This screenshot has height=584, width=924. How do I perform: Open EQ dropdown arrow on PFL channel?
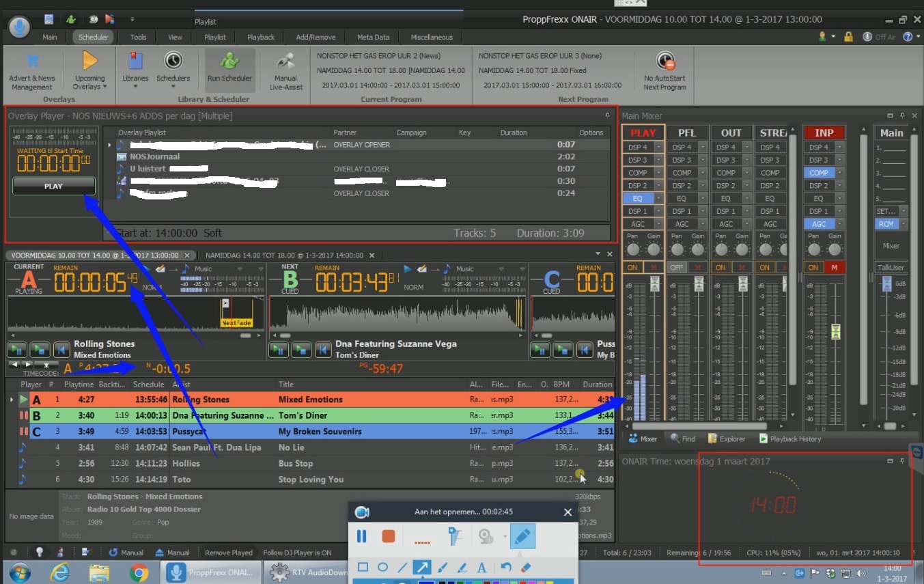point(702,198)
